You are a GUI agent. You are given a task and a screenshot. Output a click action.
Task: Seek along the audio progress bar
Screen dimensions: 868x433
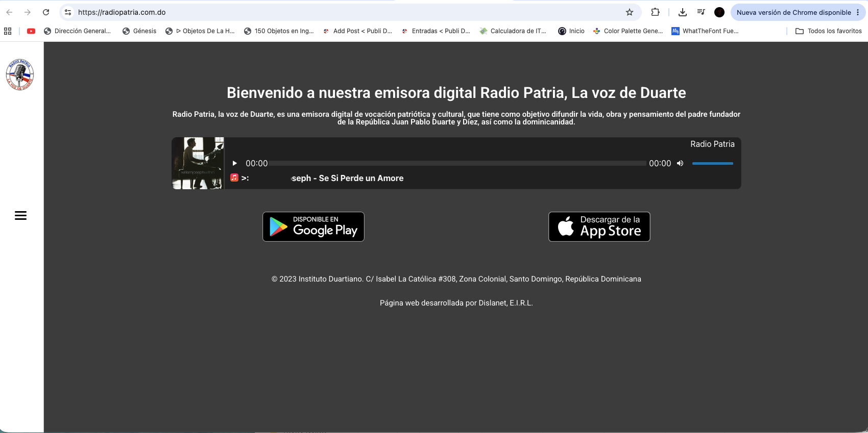(458, 163)
